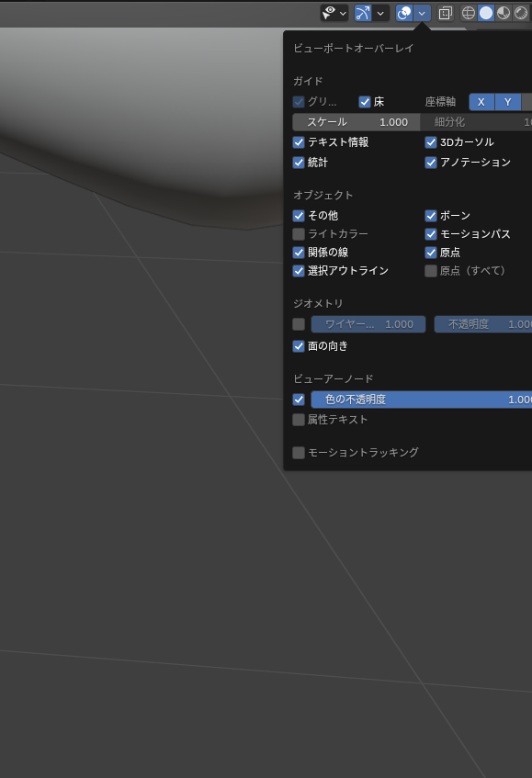Click the スケール 1.000 field

356,122
